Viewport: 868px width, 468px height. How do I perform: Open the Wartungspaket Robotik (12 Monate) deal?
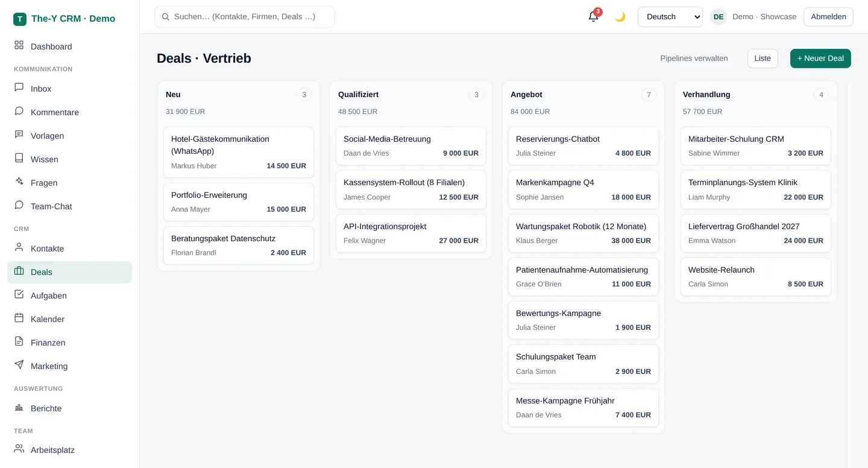click(583, 233)
